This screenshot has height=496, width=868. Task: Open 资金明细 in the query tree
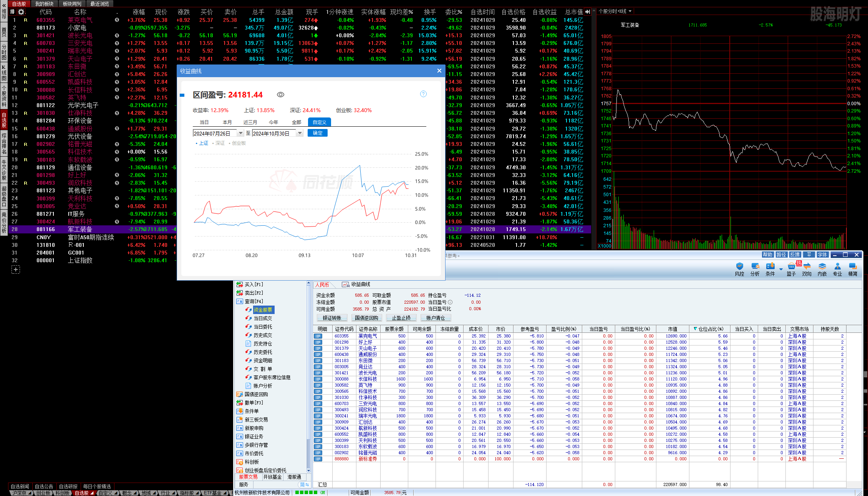[263, 360]
